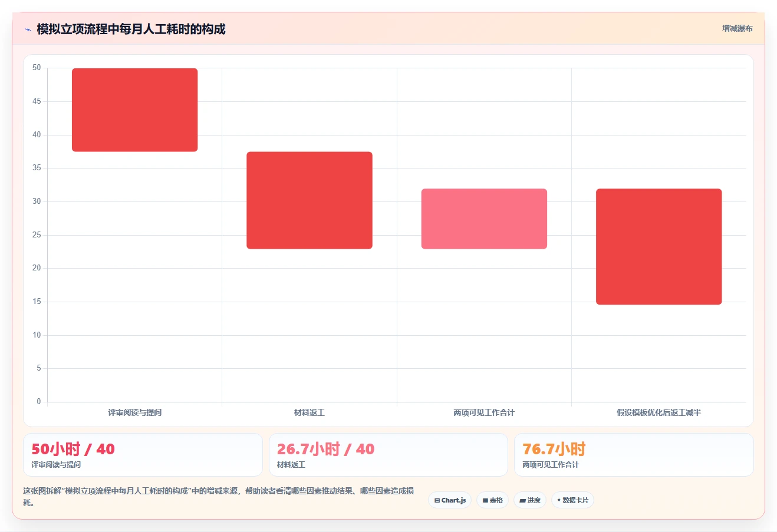The height and width of the screenshot is (532, 777).
Task: Click the 数据卡片 tag pill
Action: (572, 500)
